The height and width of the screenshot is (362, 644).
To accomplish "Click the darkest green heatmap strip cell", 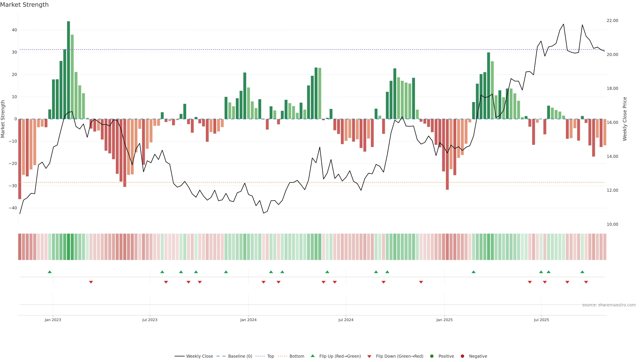I will coord(68,247).
